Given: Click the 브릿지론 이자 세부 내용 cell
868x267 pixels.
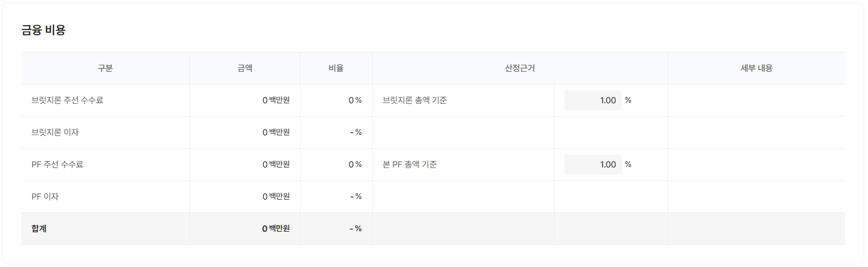Looking at the screenshot, I should pyautogui.click(x=756, y=133).
